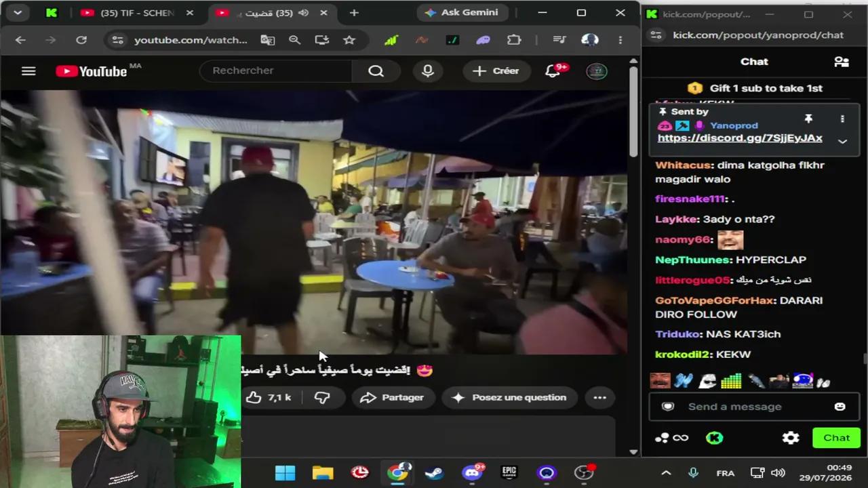Open Windows Start menu
The height and width of the screenshot is (488, 868).
(x=285, y=472)
